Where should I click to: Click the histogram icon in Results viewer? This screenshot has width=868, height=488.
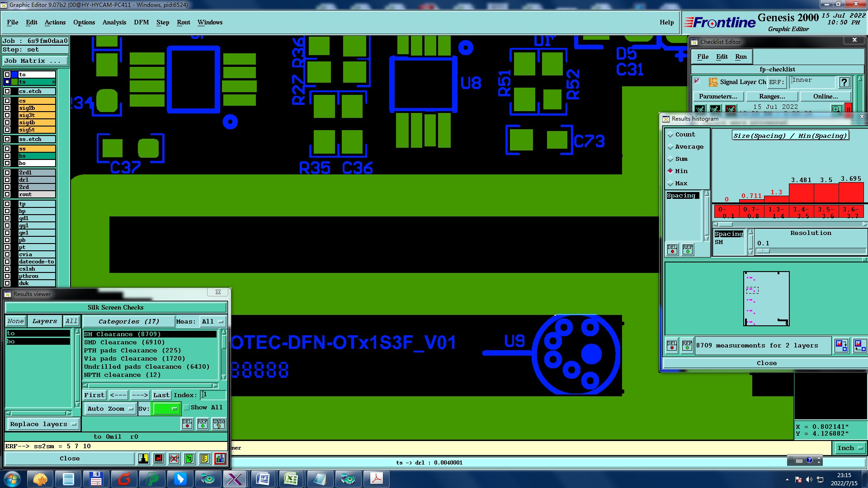pos(220,459)
